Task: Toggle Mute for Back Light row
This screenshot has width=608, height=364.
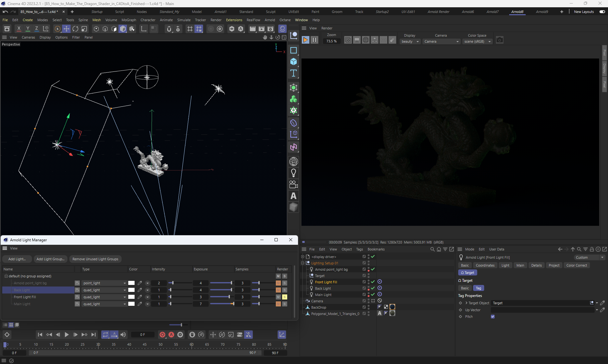Action: pyautogui.click(x=278, y=290)
